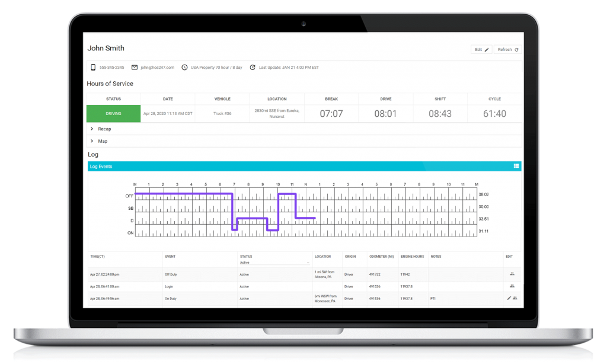607x364 pixels.
Task: Click the assign-driver icon in the Login row
Action: coord(512,286)
